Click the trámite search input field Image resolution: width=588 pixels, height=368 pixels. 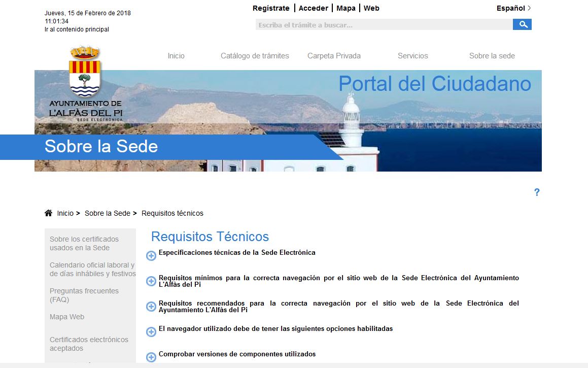384,25
